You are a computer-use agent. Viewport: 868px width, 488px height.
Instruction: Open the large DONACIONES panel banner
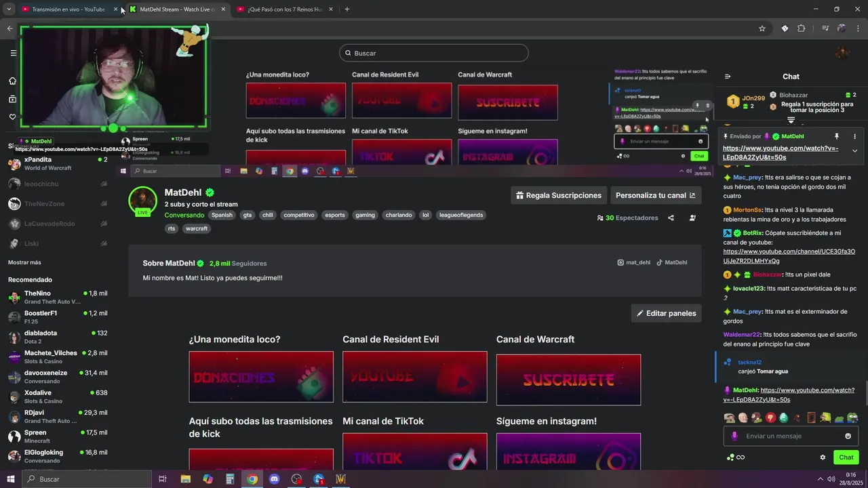pyautogui.click(x=261, y=378)
